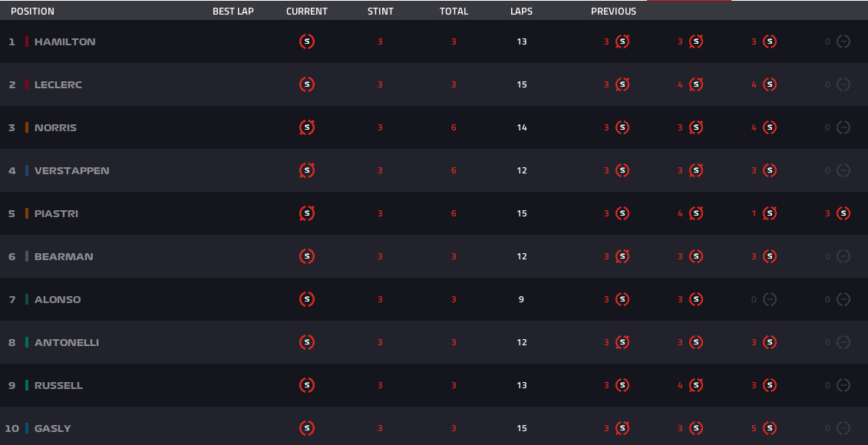Click Leclerc's laps value 15

click(521, 84)
